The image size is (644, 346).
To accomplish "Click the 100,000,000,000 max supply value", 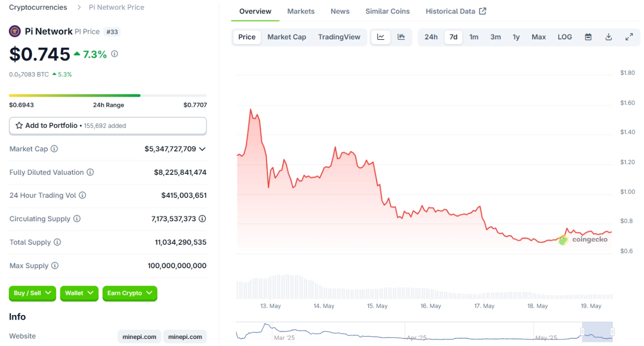I will pos(177,265).
